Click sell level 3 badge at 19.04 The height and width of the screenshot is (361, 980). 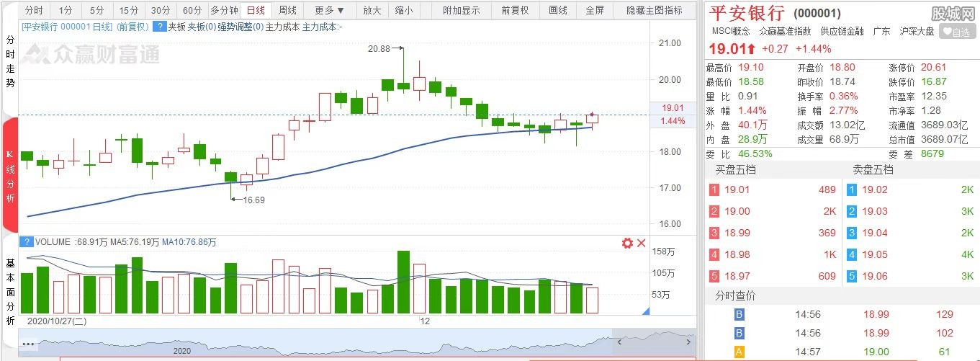pos(853,233)
